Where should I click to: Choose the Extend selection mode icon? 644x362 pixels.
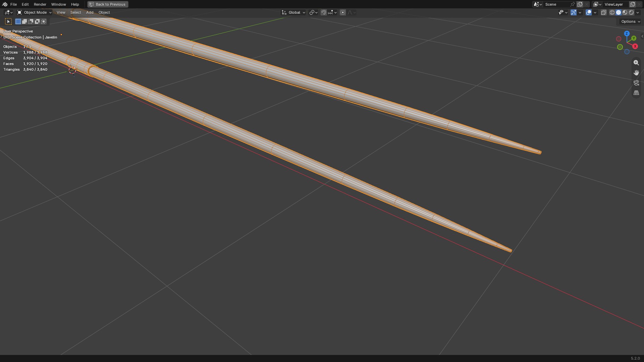point(24,21)
